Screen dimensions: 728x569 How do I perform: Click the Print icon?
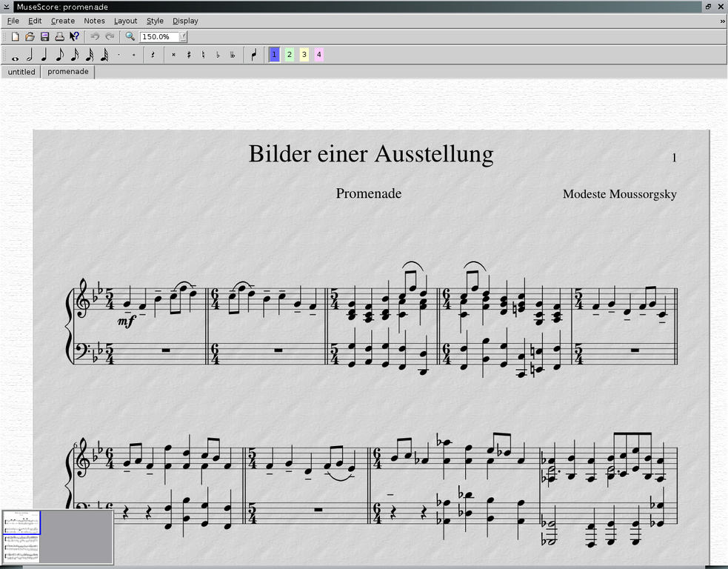[x=59, y=36]
